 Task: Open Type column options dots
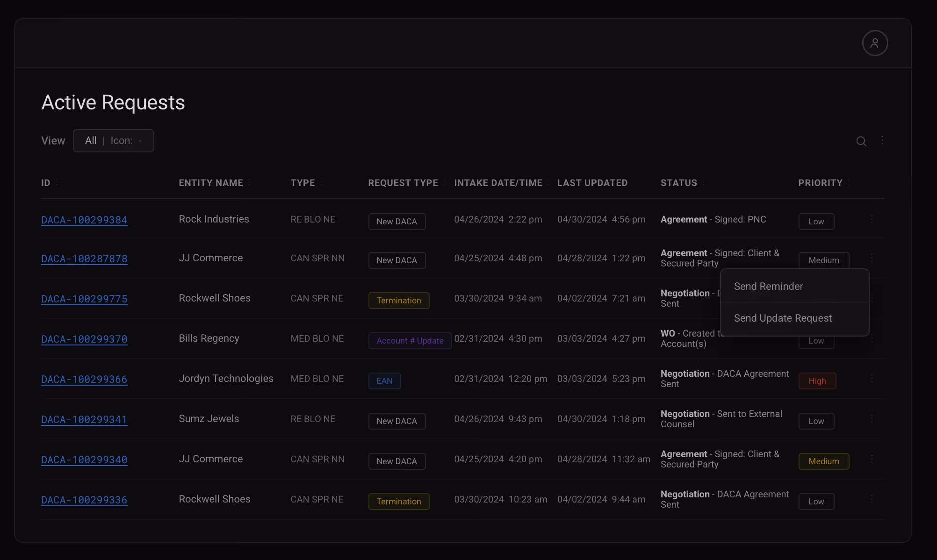pyautogui.click(x=321, y=182)
